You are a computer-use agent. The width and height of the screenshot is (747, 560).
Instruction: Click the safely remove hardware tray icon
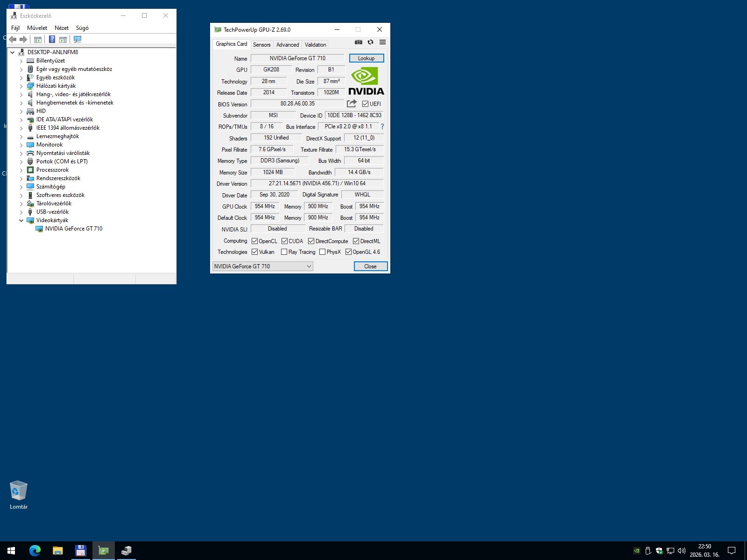point(648,551)
